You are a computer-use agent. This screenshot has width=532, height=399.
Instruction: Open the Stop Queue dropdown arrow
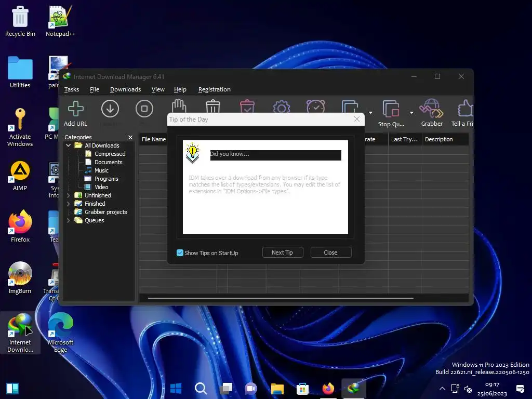[x=411, y=113]
